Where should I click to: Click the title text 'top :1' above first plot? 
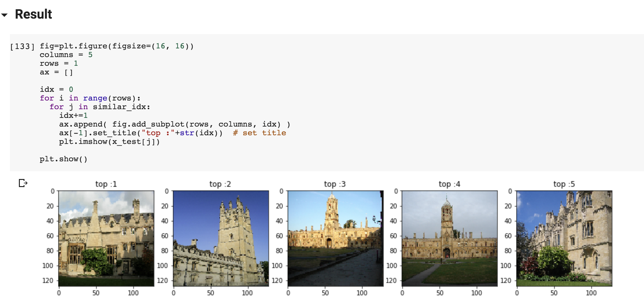105,184
